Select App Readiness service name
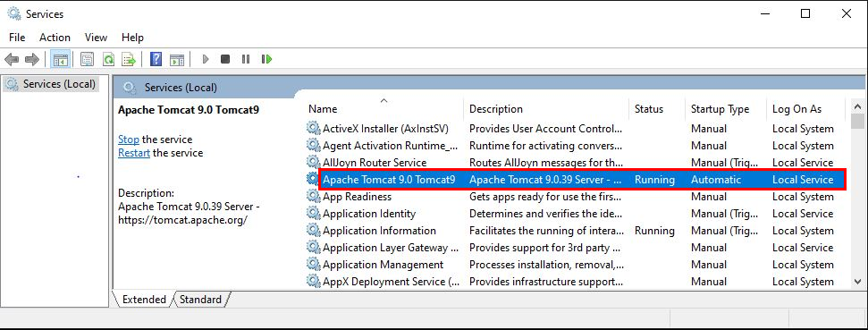 tap(357, 197)
